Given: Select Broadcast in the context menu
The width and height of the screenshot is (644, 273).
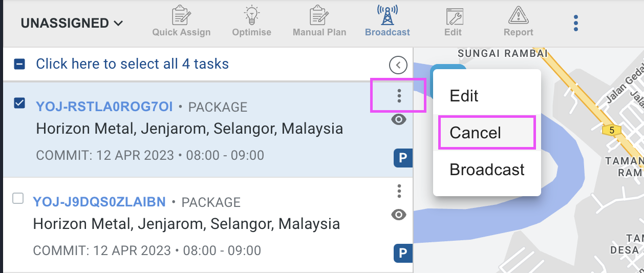Looking at the screenshot, I should (487, 170).
